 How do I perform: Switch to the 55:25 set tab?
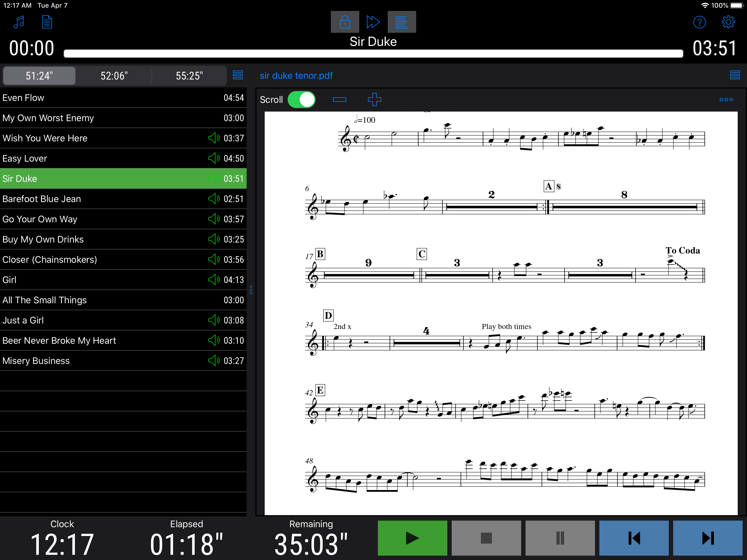tap(189, 76)
